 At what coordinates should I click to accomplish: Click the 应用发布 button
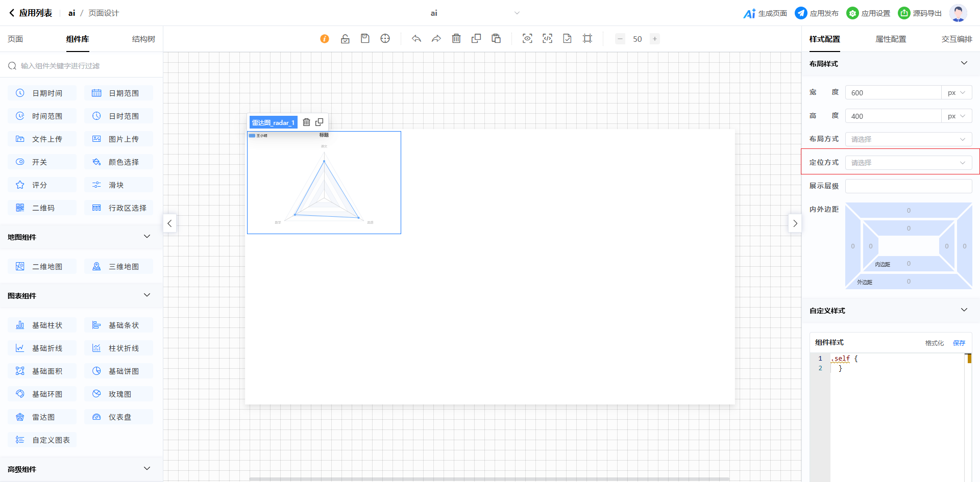[x=817, y=13]
